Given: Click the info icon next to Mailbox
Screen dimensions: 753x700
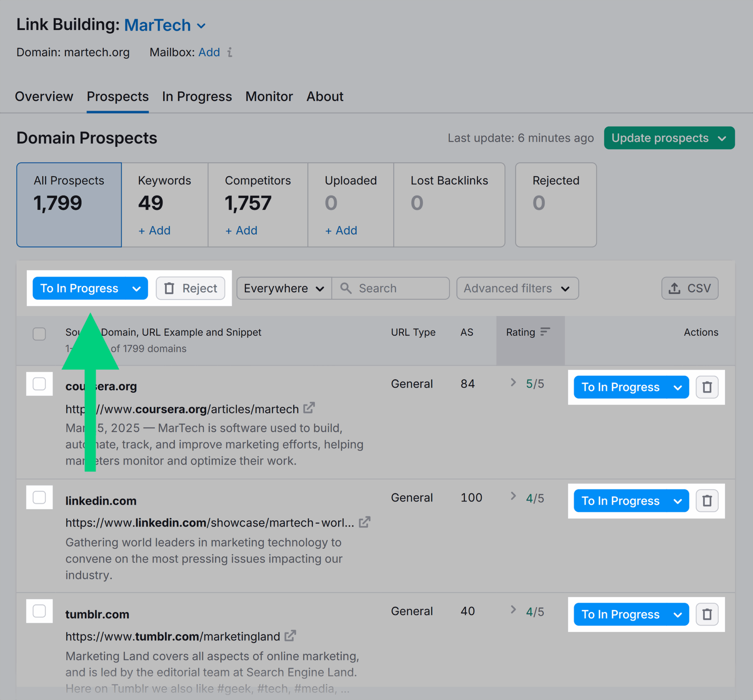Looking at the screenshot, I should pos(229,53).
